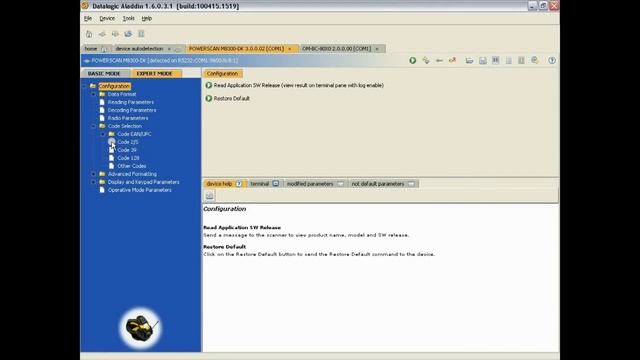Click the orange link icon in device toolbar
This screenshot has height=360, width=640.
click(x=452, y=60)
